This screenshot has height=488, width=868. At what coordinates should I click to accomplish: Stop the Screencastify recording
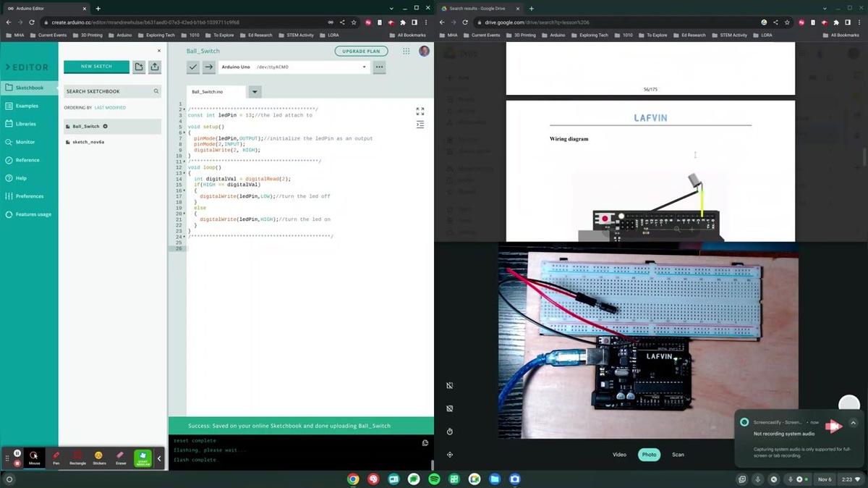[x=17, y=463]
